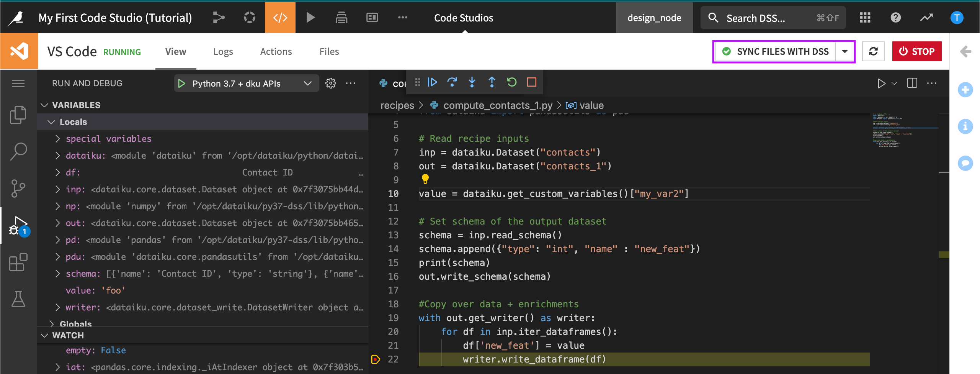Click the code minimap
The width and height of the screenshot is (980, 374).
[x=905, y=130]
